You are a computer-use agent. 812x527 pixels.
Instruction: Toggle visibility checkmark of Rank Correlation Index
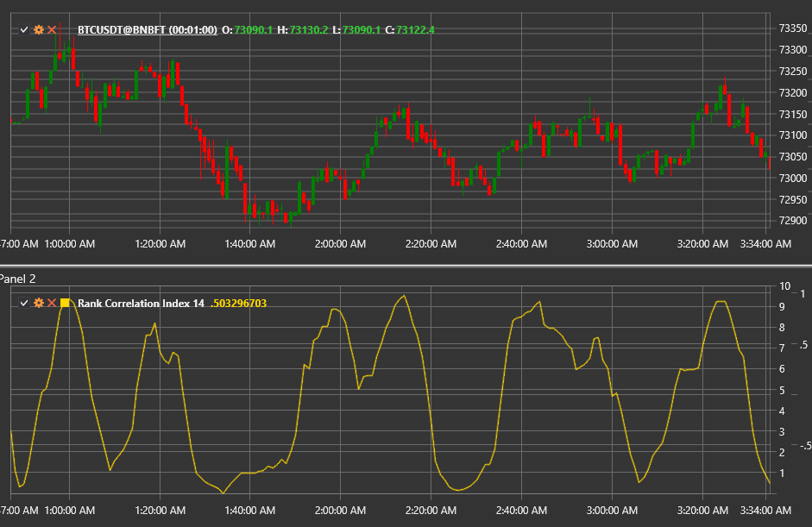pyautogui.click(x=24, y=304)
